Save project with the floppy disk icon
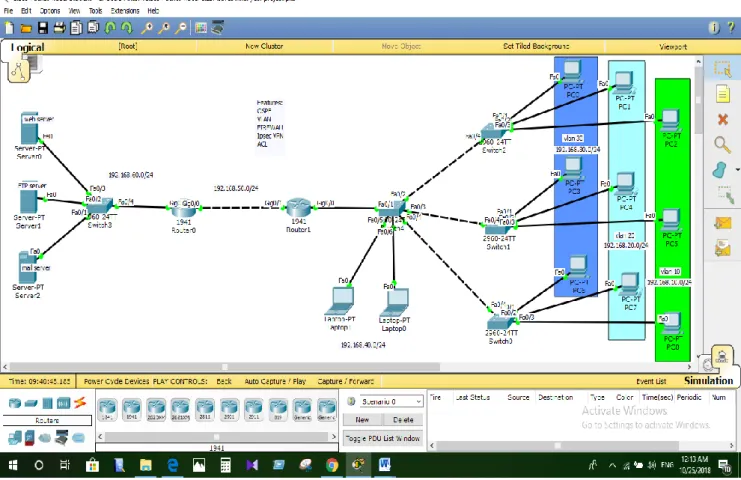The width and height of the screenshot is (741, 480). [43, 28]
